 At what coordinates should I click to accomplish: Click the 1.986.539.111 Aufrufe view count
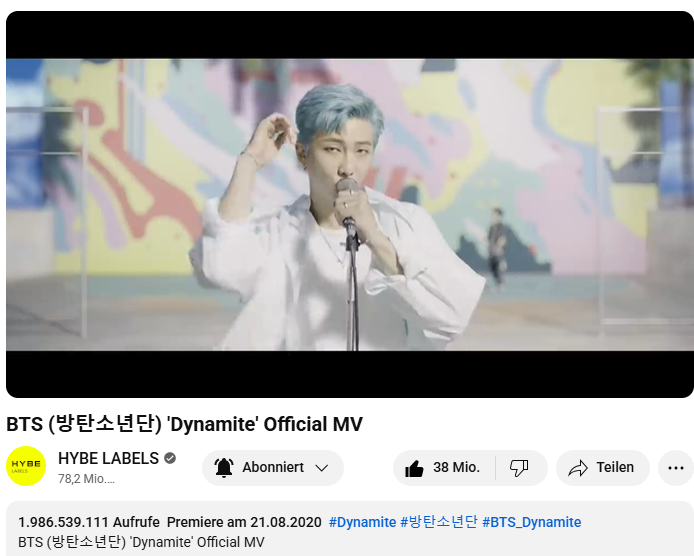pyautogui.click(x=89, y=522)
